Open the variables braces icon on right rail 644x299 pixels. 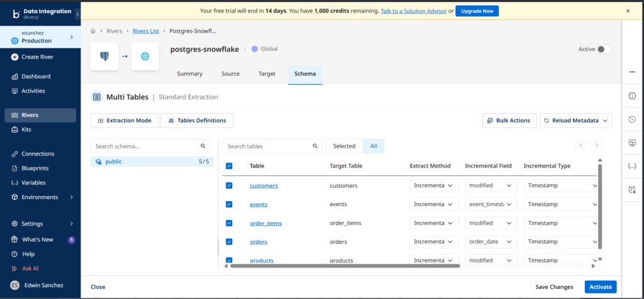tap(632, 166)
